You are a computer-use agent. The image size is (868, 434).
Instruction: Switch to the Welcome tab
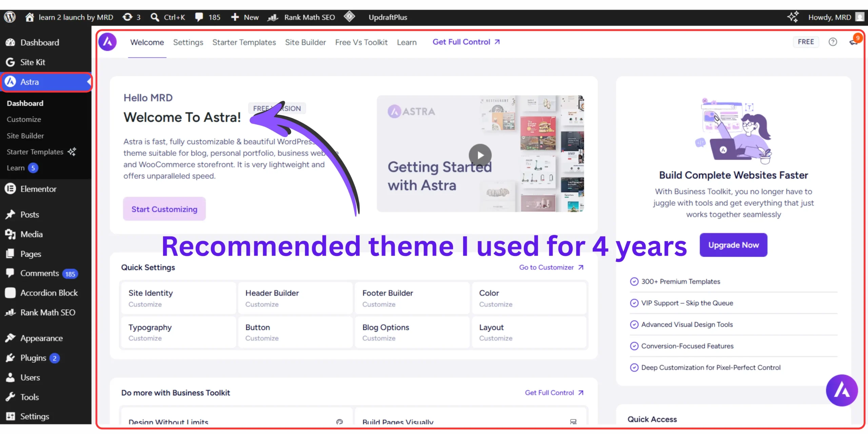point(147,42)
